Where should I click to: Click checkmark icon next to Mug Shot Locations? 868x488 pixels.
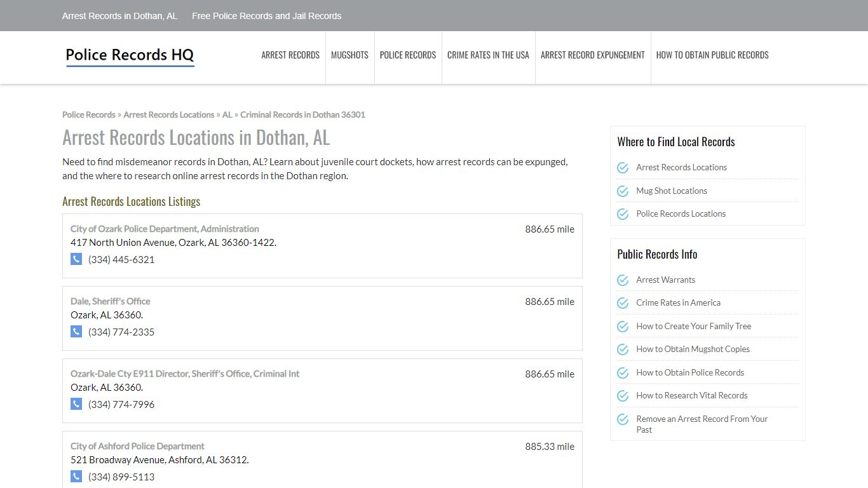pyautogui.click(x=623, y=191)
